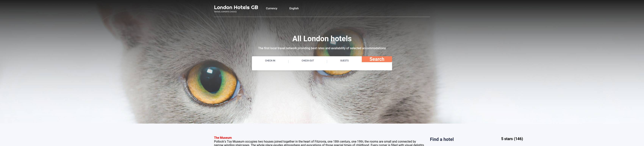Click the Pollock's Toy Museum description text
The image size is (644, 146).
click(319, 143)
